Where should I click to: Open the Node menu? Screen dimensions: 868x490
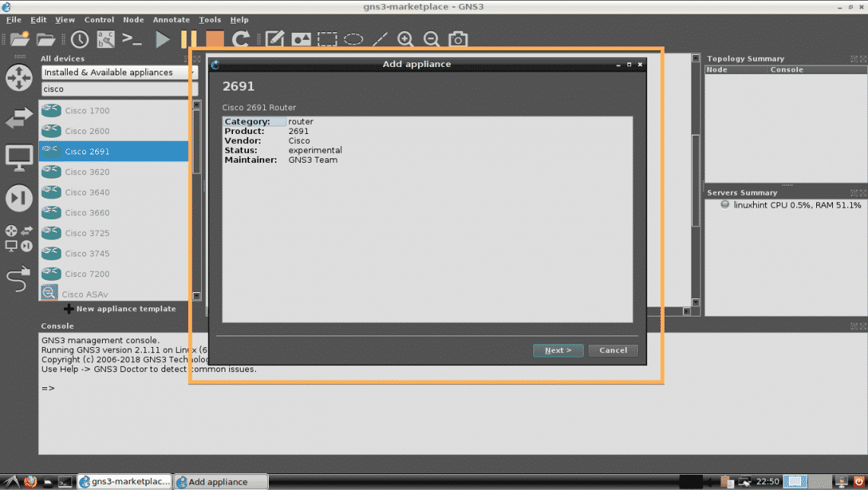pos(133,20)
